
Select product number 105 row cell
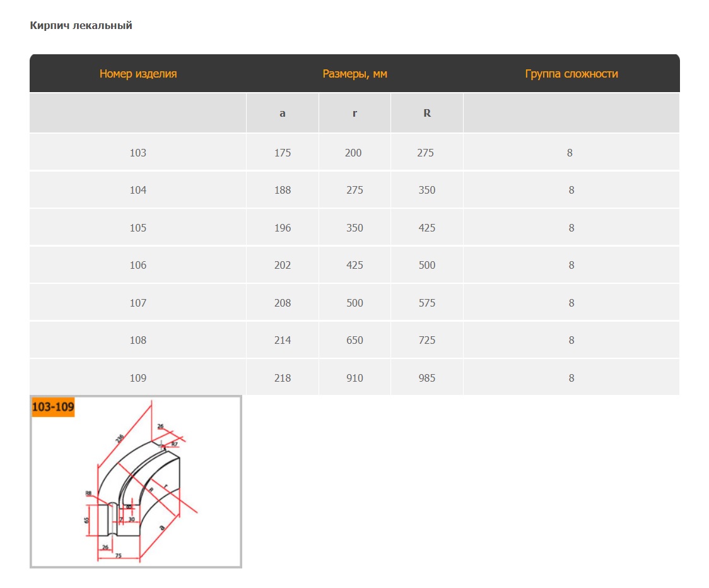(x=138, y=228)
